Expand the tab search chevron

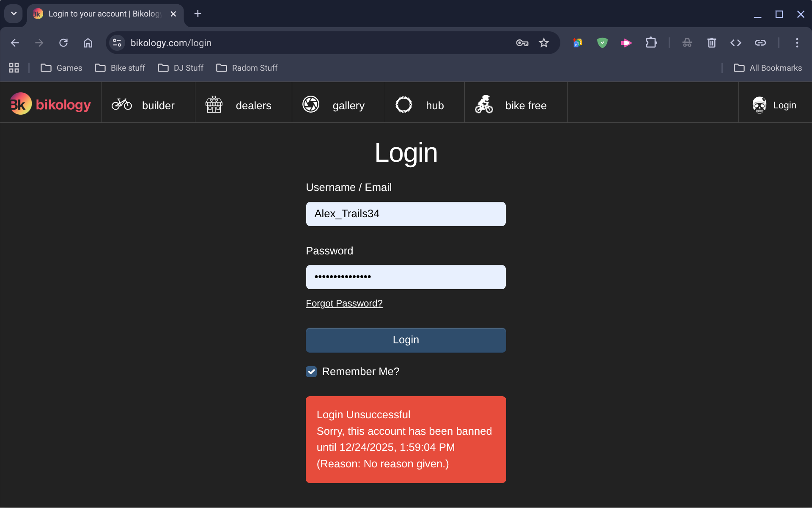click(x=13, y=14)
